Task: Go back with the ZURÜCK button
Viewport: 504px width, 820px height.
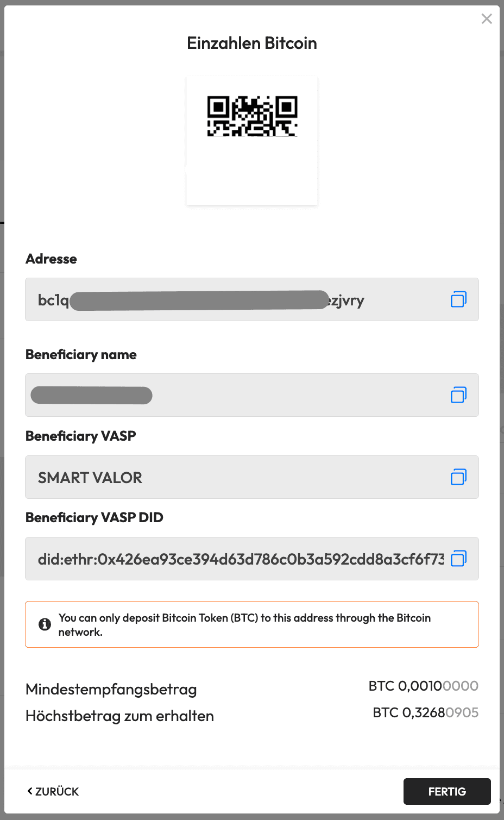Action: coord(53,792)
